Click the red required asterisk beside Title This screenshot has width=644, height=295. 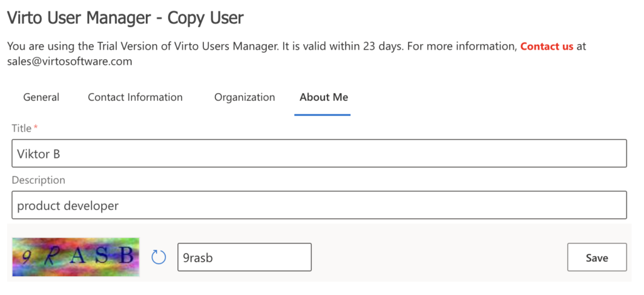click(36, 128)
